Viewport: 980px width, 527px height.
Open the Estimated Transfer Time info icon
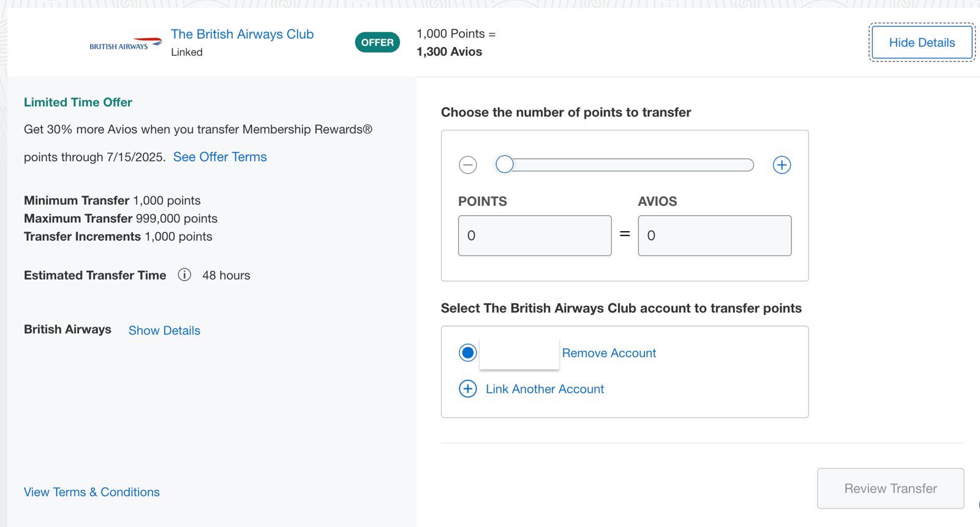point(184,275)
